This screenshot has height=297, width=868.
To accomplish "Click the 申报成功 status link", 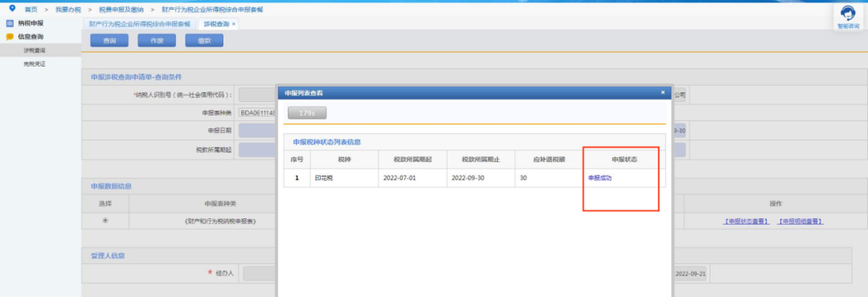I will (600, 178).
